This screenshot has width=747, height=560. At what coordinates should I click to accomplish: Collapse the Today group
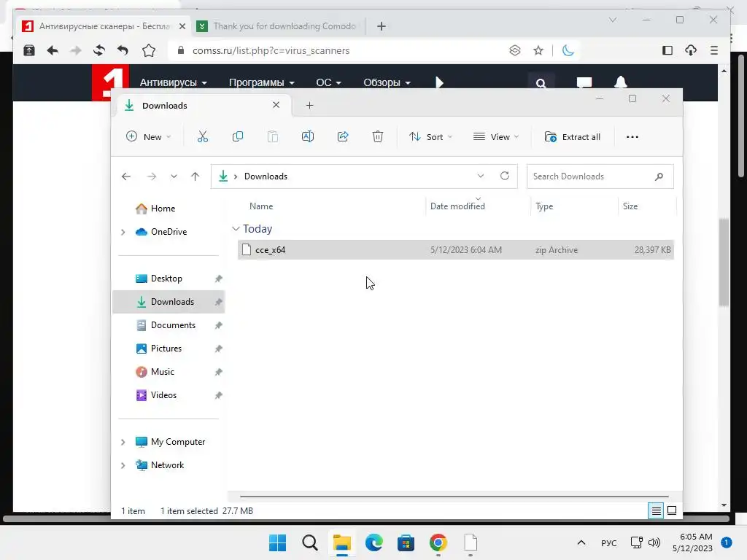pos(236,229)
